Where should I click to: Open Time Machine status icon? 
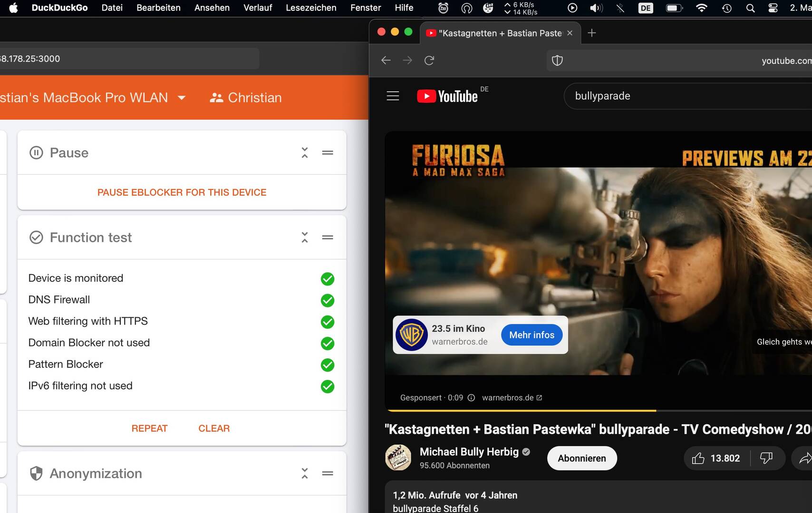(726, 8)
